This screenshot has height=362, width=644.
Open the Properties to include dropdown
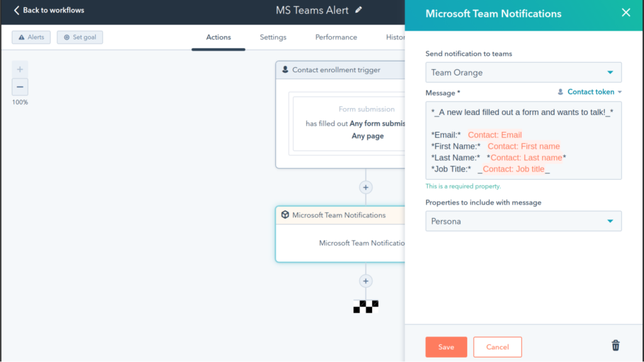point(523,221)
